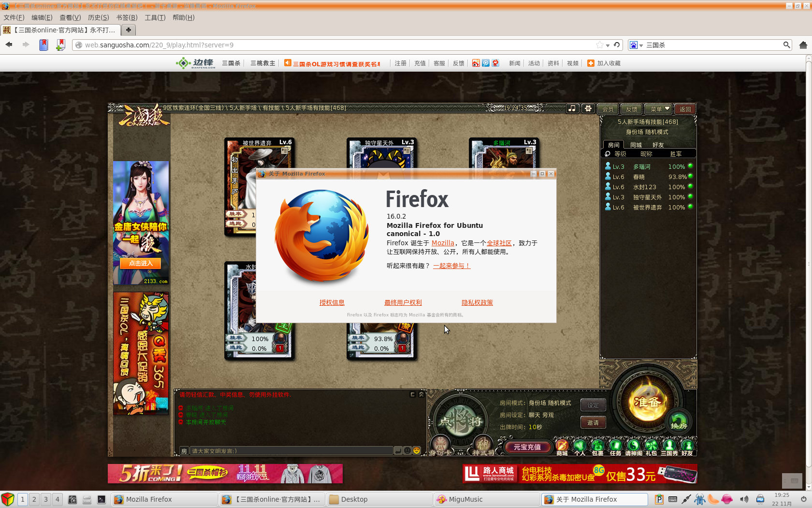Click the volume speaker tray icon
Viewport: 812px width, 508px height.
(x=744, y=499)
